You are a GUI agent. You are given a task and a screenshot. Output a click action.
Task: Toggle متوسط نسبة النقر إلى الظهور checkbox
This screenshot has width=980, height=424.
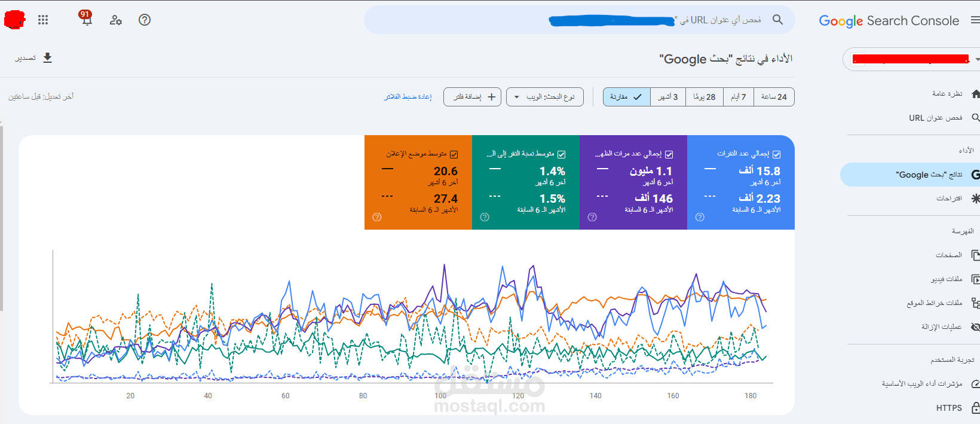pyautogui.click(x=561, y=154)
